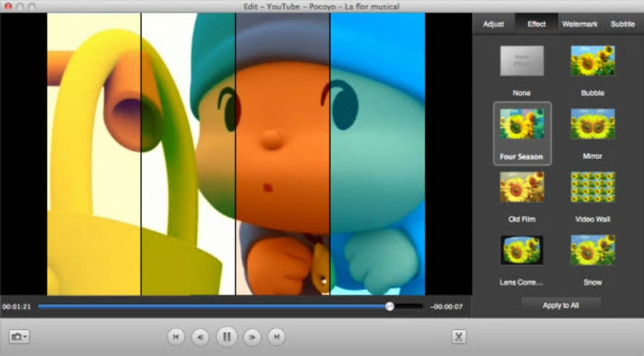The image size is (644, 356).
Task: Click the elapsed time 00:01:21
Action: tap(16, 307)
